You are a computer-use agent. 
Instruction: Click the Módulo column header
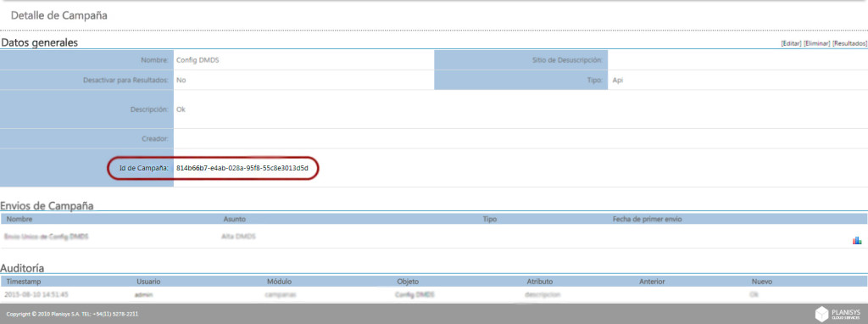coord(279,282)
